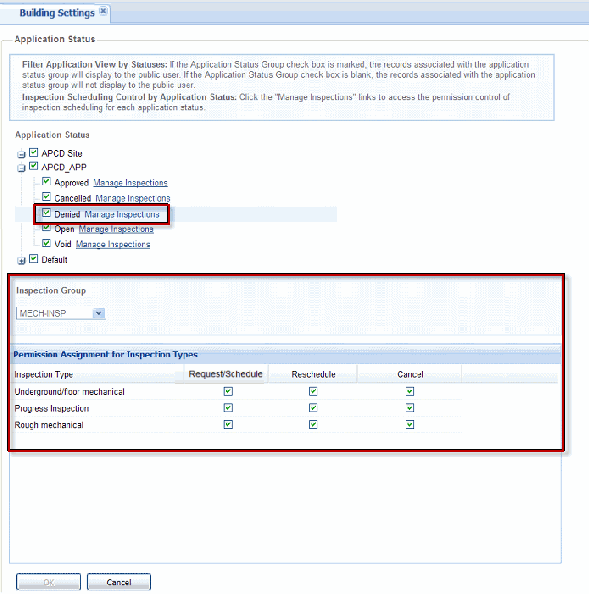The height and width of the screenshot is (594, 589).
Task: Close the Building Settings tab
Action: 103,11
